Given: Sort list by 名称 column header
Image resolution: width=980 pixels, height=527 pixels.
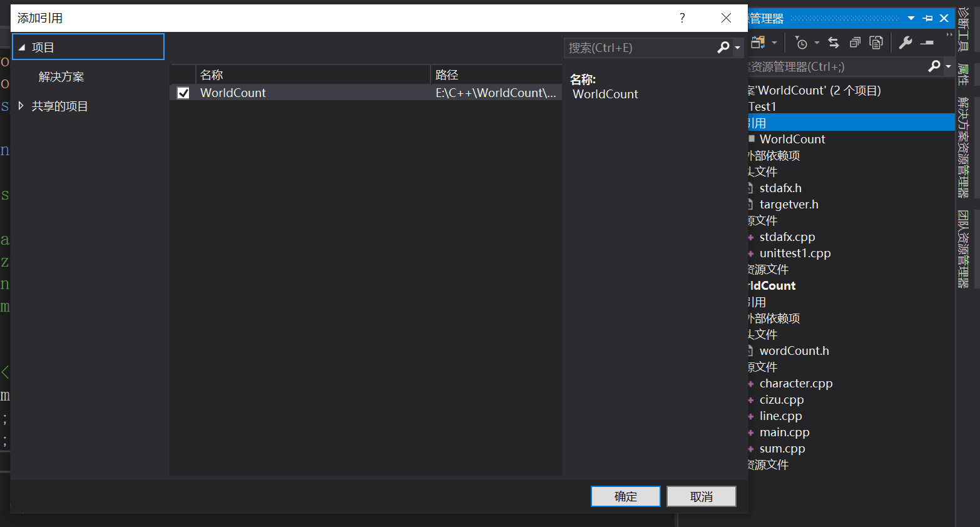Looking at the screenshot, I should pyautogui.click(x=313, y=74).
